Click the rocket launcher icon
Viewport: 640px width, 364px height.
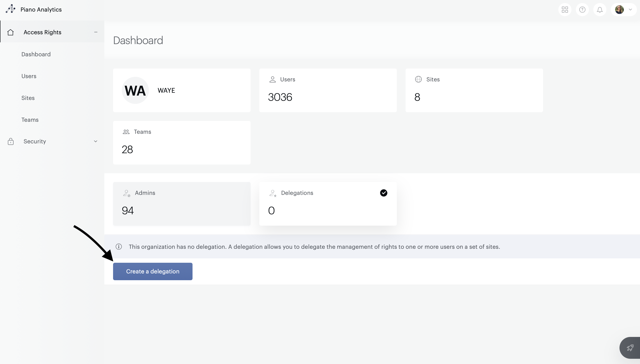(630, 348)
